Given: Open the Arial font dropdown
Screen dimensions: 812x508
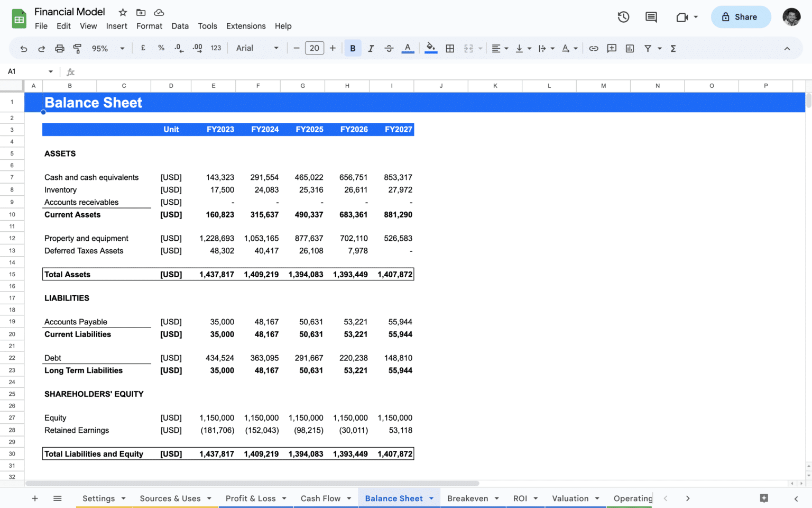Looking at the screenshot, I should [x=257, y=48].
